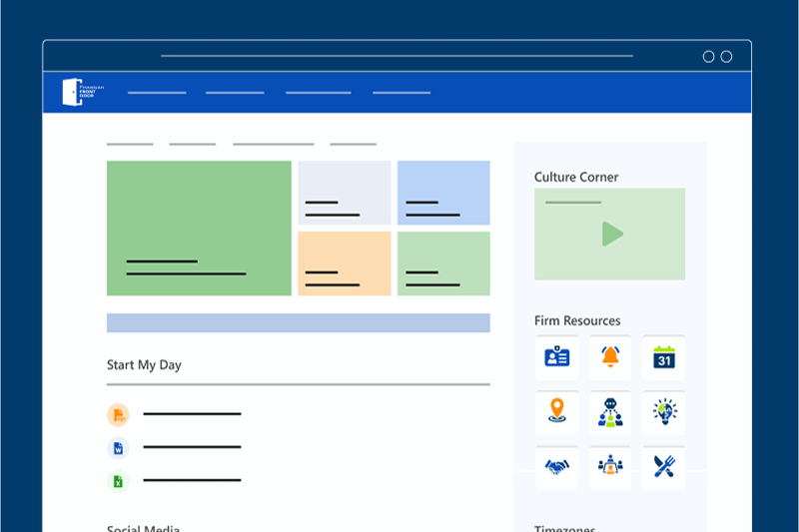The image size is (799, 532).
Task: Play the Culture Corner video
Action: click(x=612, y=234)
